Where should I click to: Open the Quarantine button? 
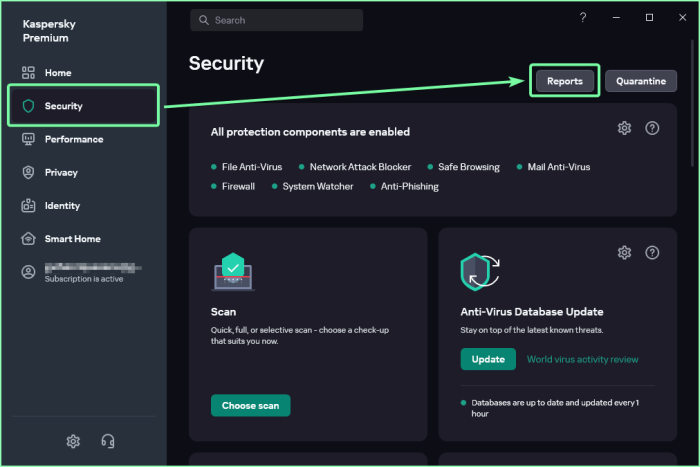coord(641,81)
